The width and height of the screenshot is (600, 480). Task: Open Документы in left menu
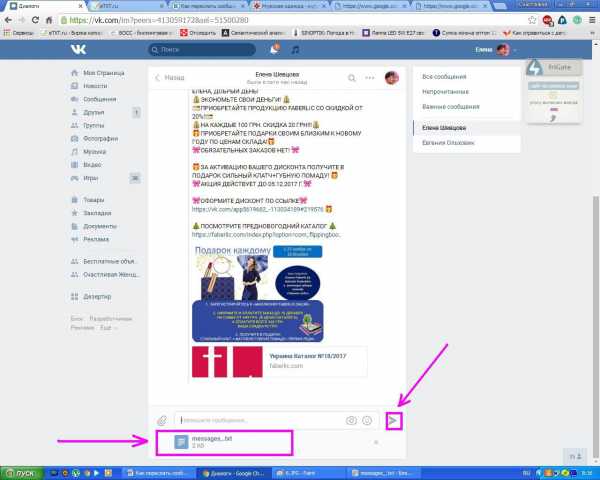pos(100,226)
